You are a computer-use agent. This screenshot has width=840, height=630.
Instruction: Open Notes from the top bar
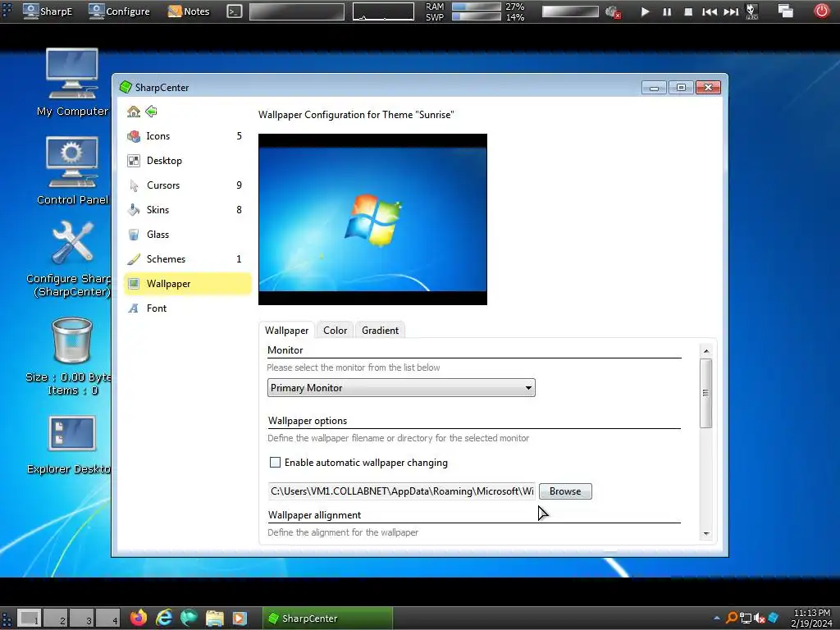tap(189, 11)
